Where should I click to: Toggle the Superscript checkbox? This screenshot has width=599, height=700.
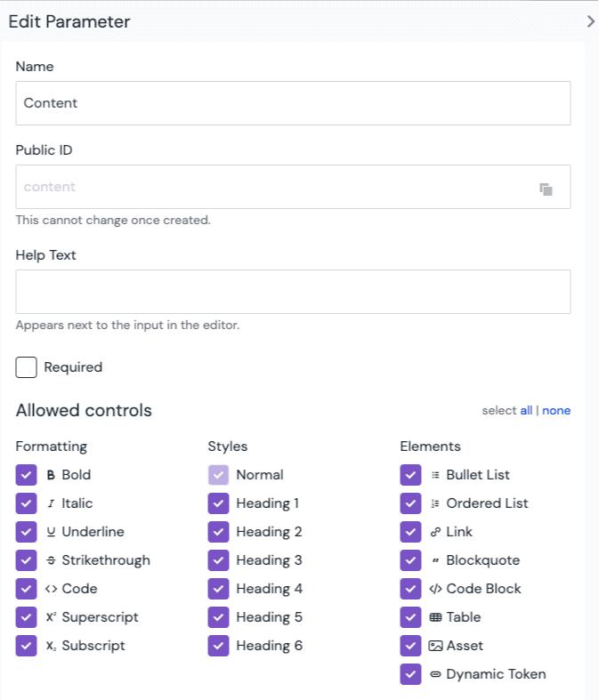click(x=27, y=617)
